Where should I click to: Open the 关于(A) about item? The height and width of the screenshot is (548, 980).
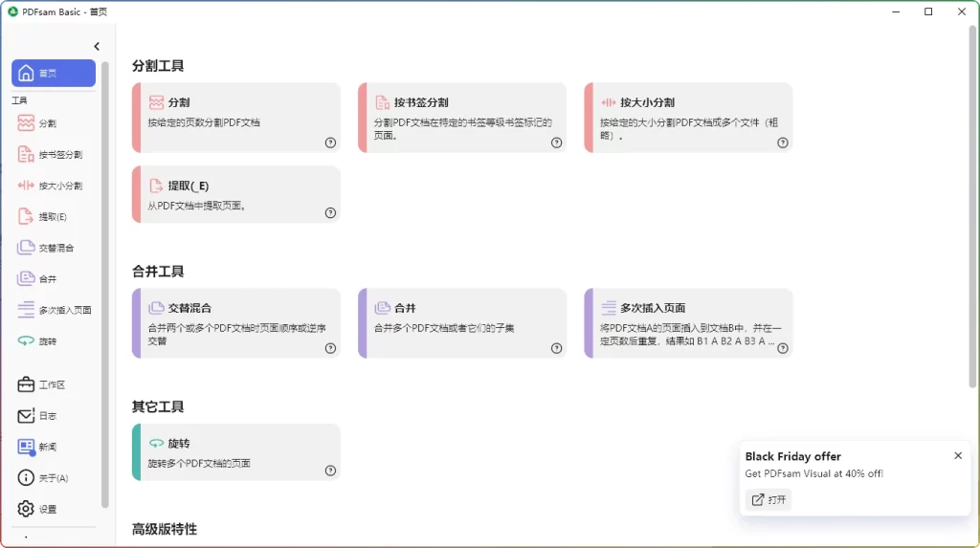[54, 478]
